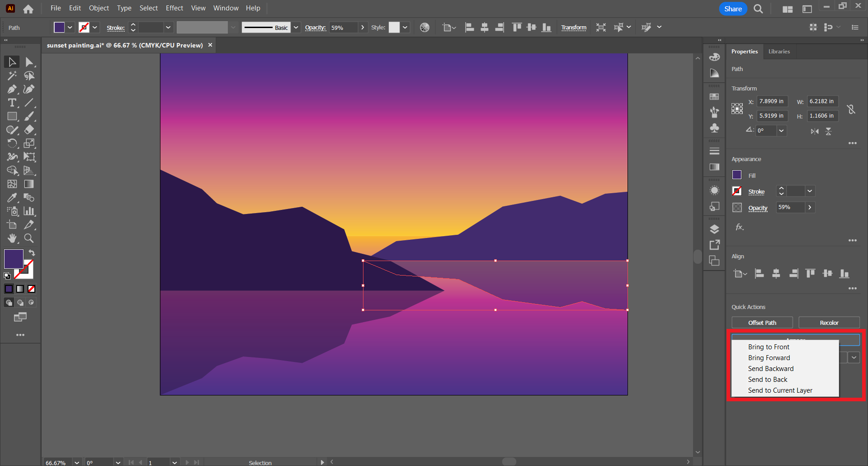Image resolution: width=868 pixels, height=466 pixels.
Task: Choose Send Backward
Action: click(x=771, y=369)
